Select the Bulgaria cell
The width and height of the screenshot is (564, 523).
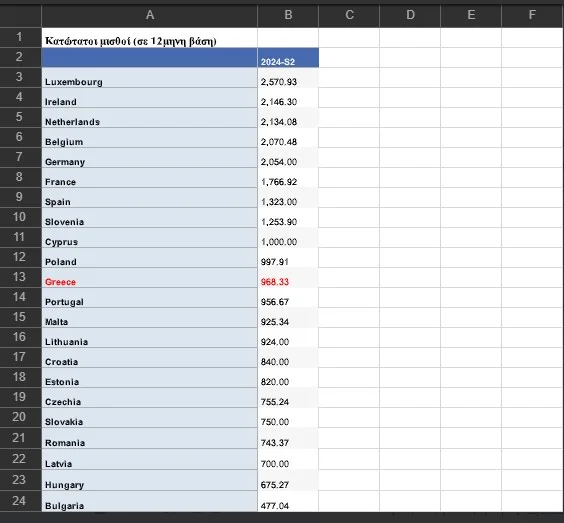pos(150,501)
